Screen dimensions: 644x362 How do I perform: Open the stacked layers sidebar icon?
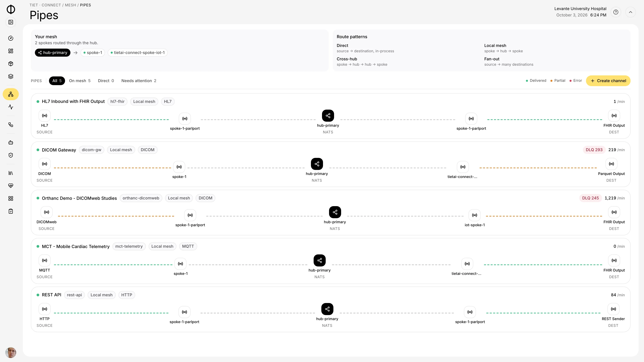click(11, 76)
